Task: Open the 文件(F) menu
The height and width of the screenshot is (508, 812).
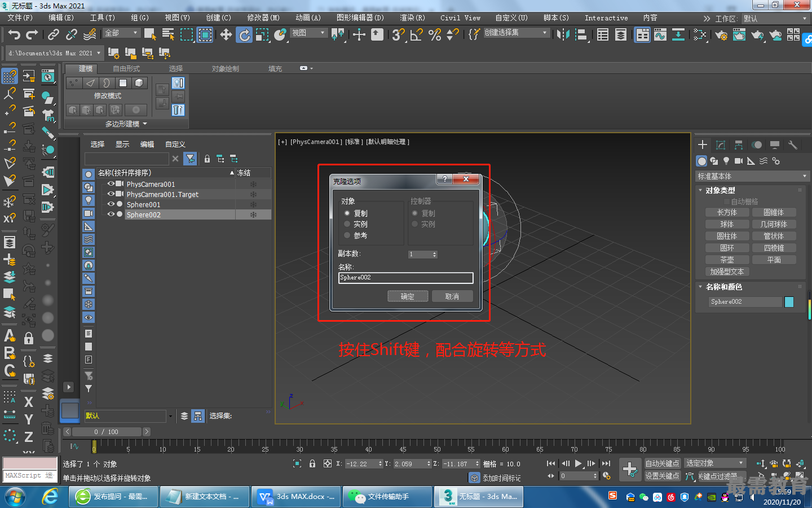Action: (x=20, y=17)
